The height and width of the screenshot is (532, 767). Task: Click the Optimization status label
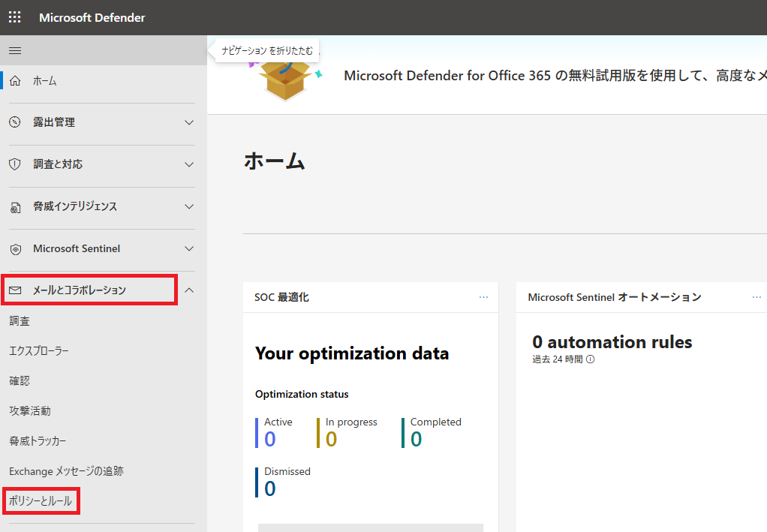[302, 394]
